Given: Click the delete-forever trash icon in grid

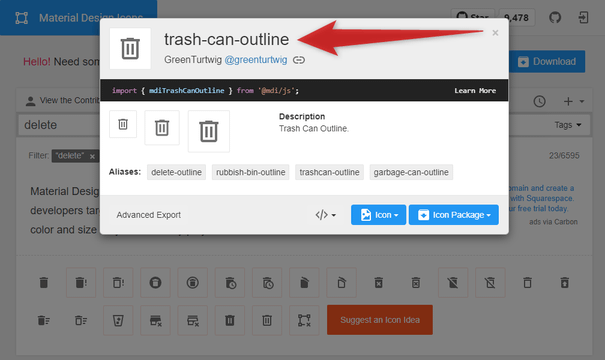Looking at the screenshot, I should click(x=379, y=283).
